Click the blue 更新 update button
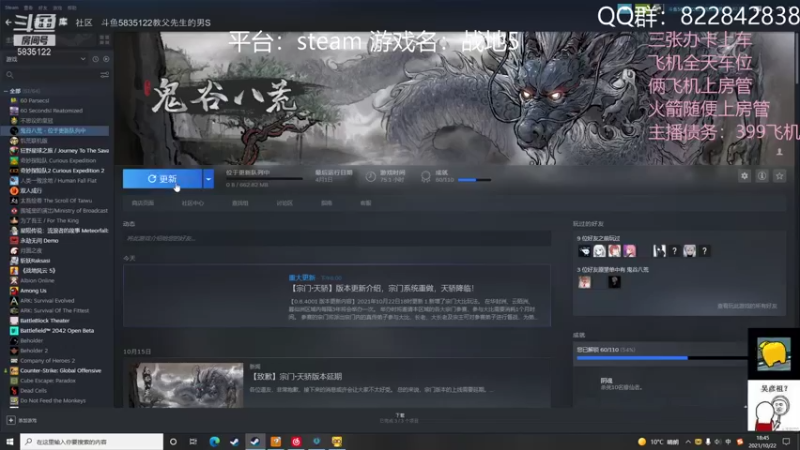800x450 pixels. (x=162, y=179)
